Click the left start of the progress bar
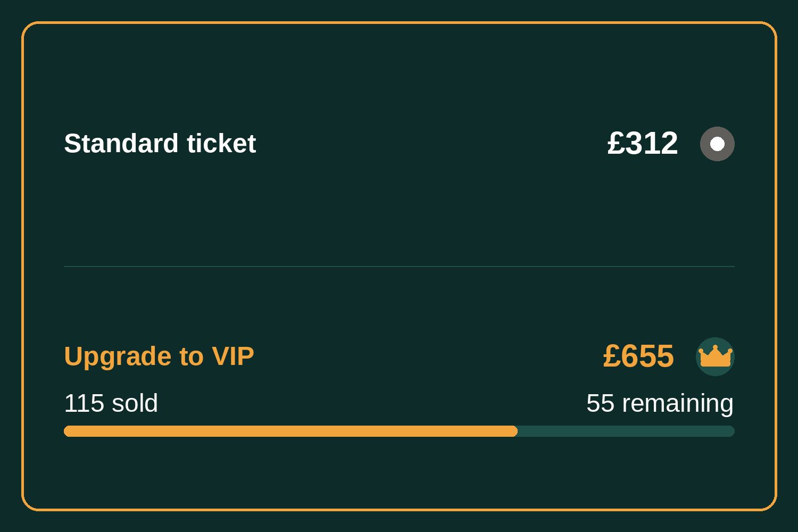 pos(68,431)
